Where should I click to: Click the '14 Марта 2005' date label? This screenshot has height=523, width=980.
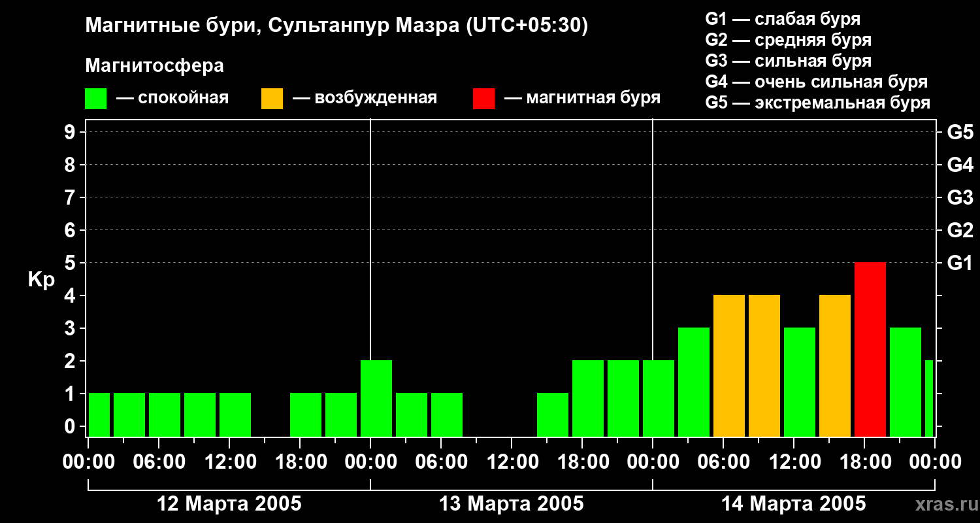(x=794, y=504)
